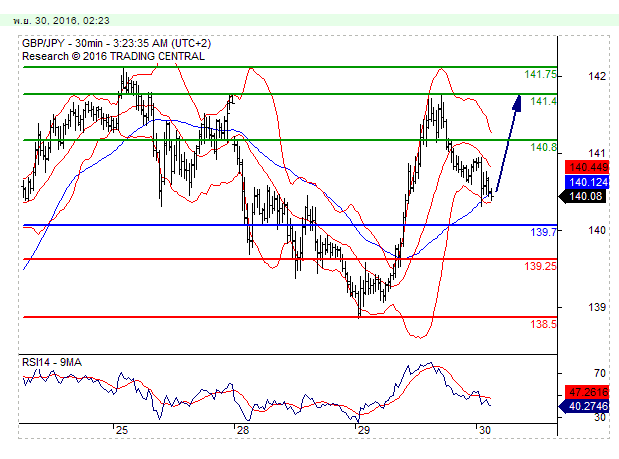
Task: Select the red support label 138.5
Action: click(x=544, y=324)
